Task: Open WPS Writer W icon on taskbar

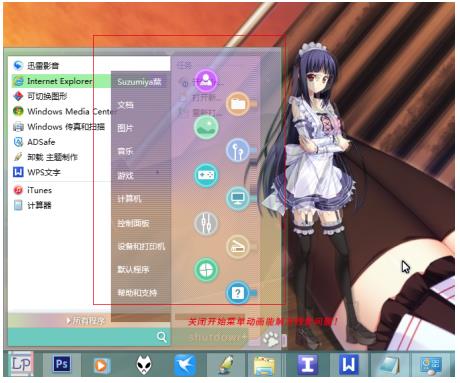Action: coord(348,364)
